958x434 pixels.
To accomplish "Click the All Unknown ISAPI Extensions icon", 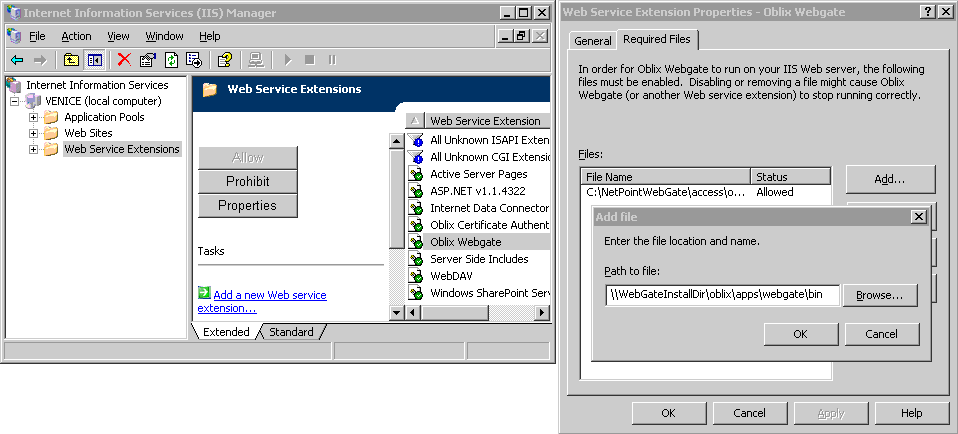I will pos(416,140).
